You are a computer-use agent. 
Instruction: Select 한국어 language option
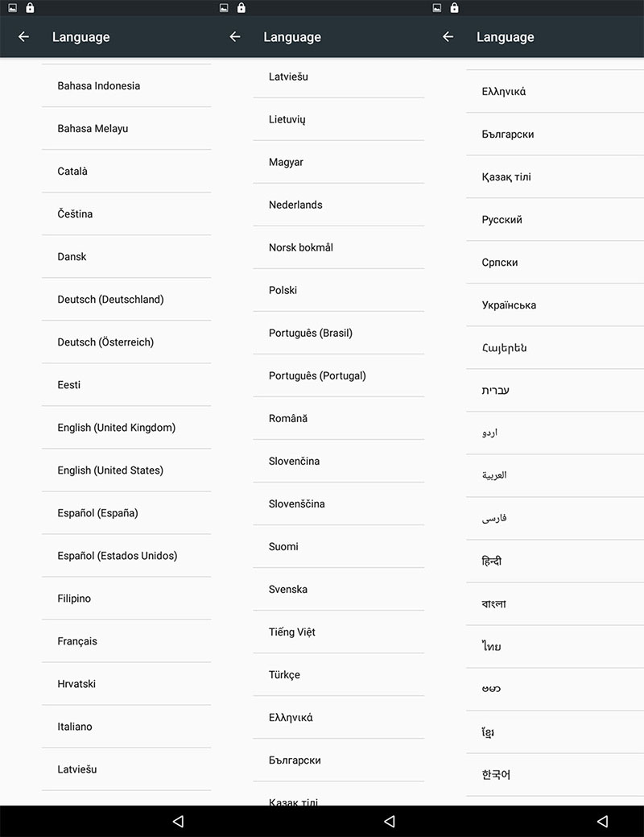(496, 775)
